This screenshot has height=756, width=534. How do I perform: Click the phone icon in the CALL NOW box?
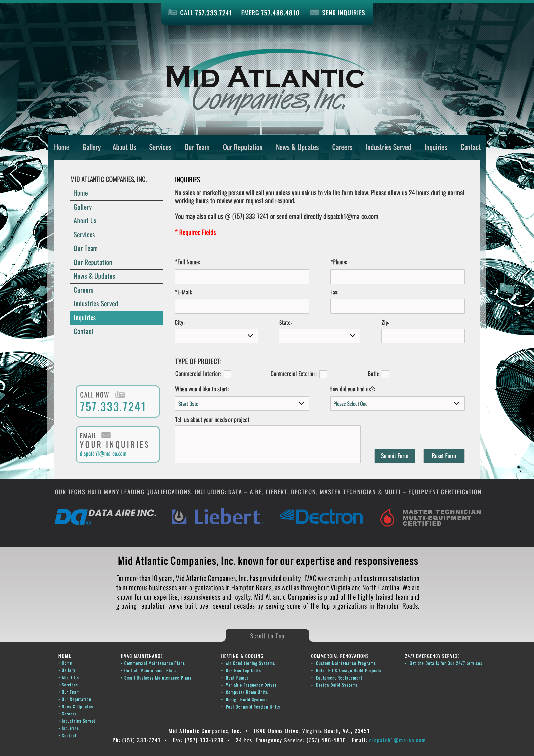tap(120, 394)
